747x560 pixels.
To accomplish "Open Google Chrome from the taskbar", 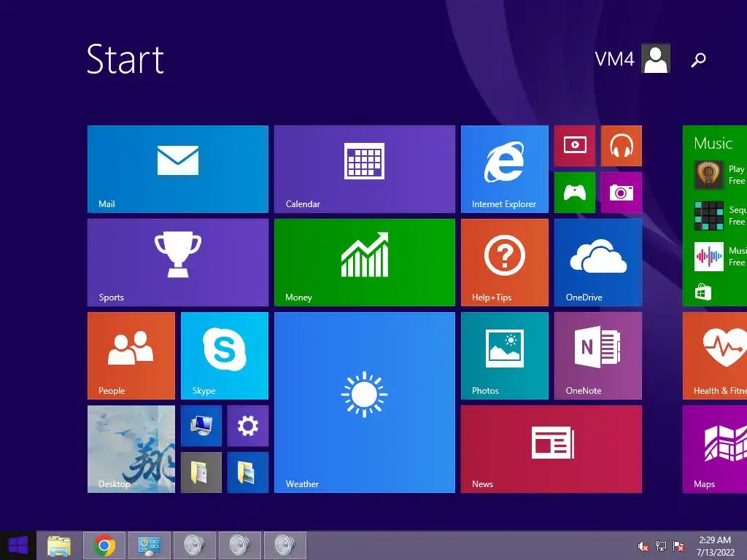I will click(x=104, y=545).
